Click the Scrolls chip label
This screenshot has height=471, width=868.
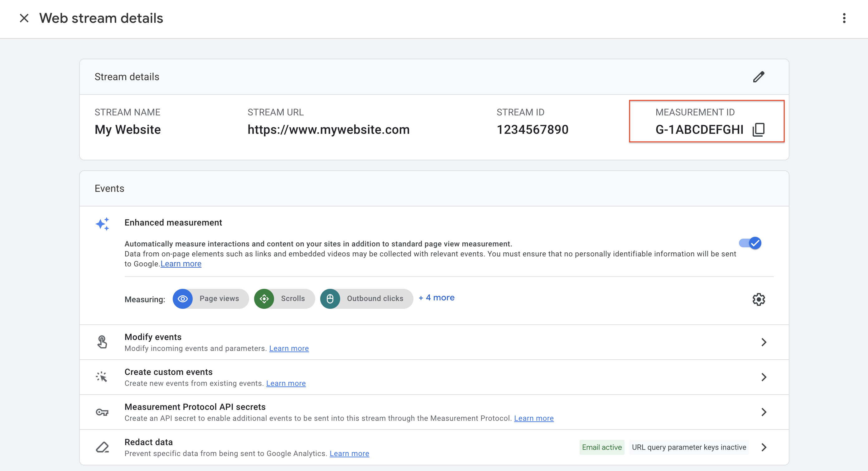coord(293,299)
